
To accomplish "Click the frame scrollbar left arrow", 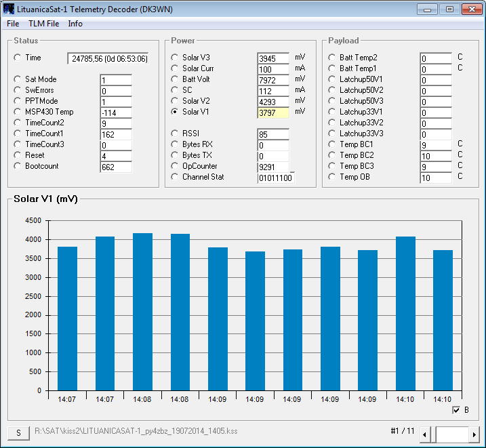I will [424, 434].
